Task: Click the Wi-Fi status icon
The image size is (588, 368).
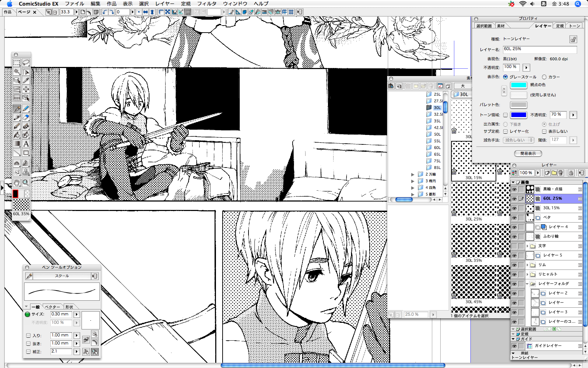Action: point(523,4)
